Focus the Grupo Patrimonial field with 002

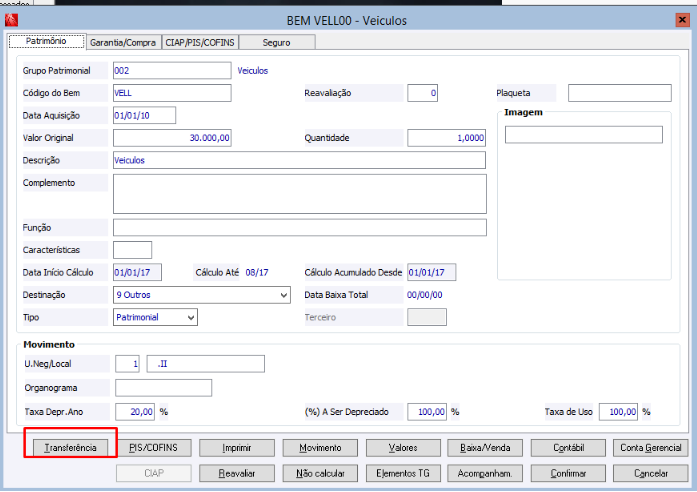coord(172,71)
